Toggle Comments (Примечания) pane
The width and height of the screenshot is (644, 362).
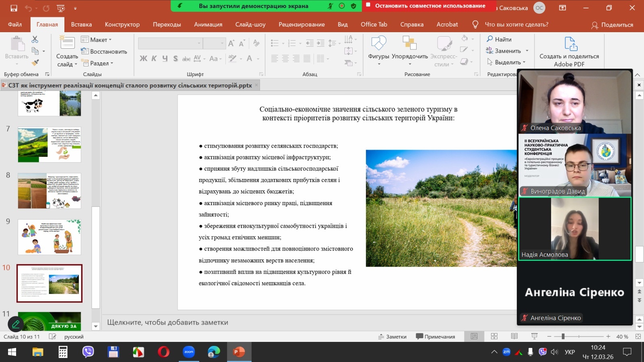(436, 337)
